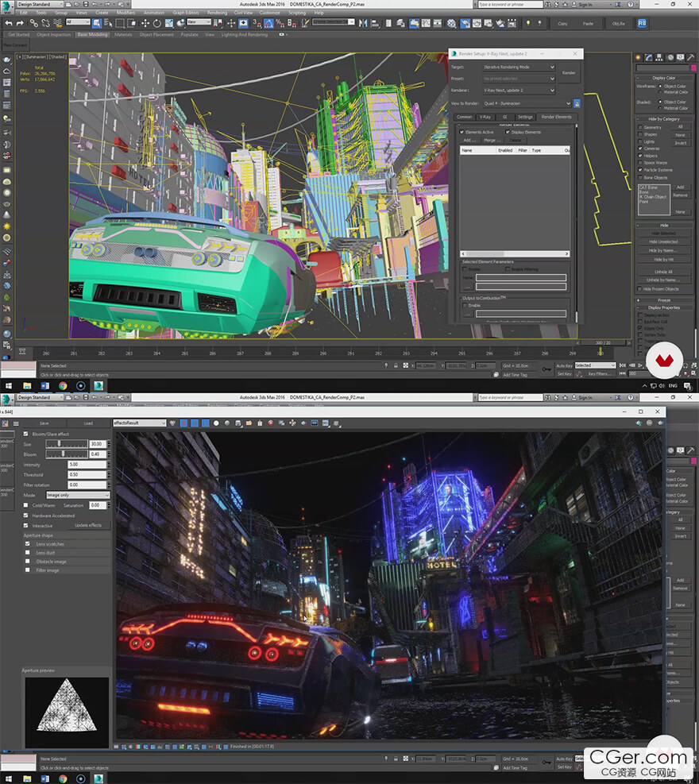Toggle the 3D Snaps magnet icon

[x=257, y=23]
